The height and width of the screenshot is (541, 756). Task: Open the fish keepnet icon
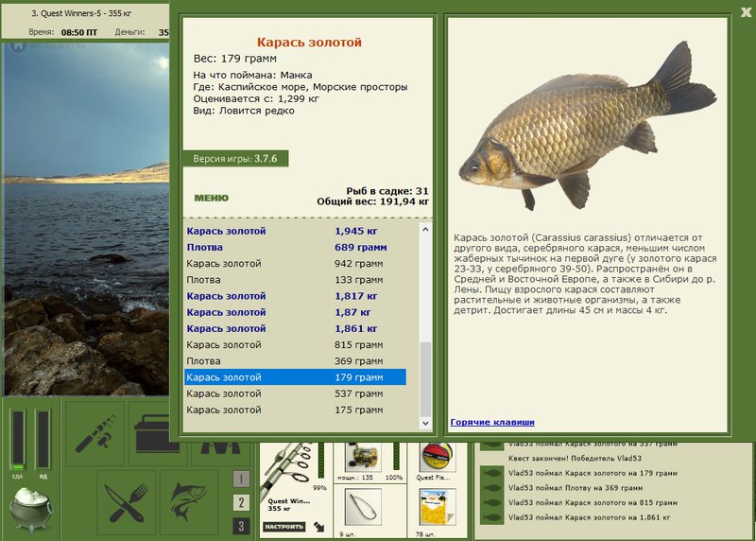pyautogui.click(x=189, y=503)
